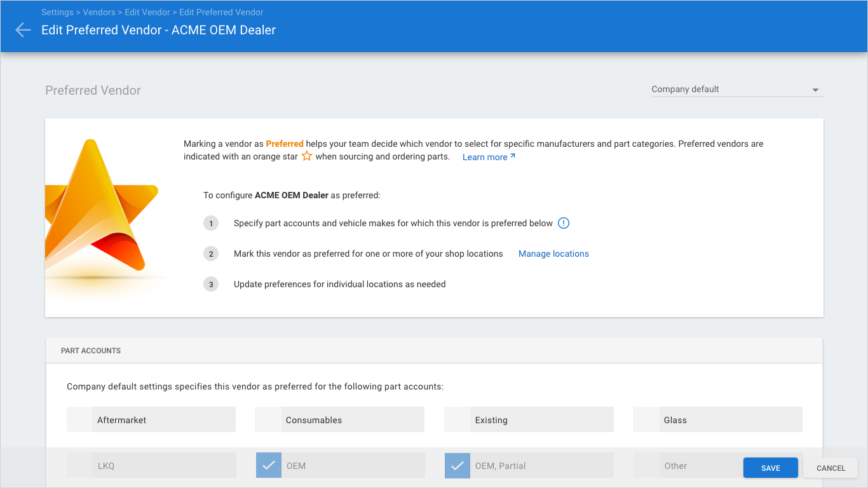
Task: Click the page title Edit Preferred Vendor
Action: 158,30
